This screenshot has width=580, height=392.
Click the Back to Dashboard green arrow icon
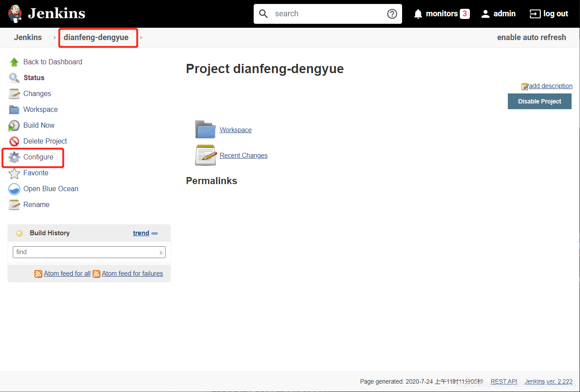(x=14, y=62)
